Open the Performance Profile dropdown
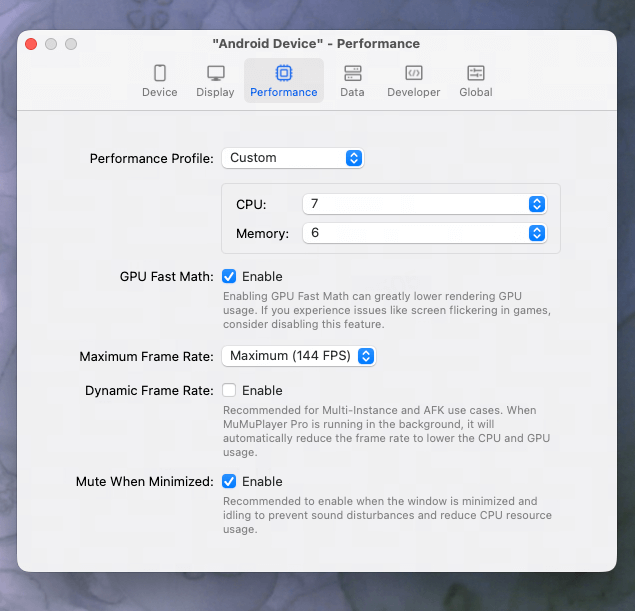Image resolution: width=635 pixels, height=611 pixels. click(292, 158)
